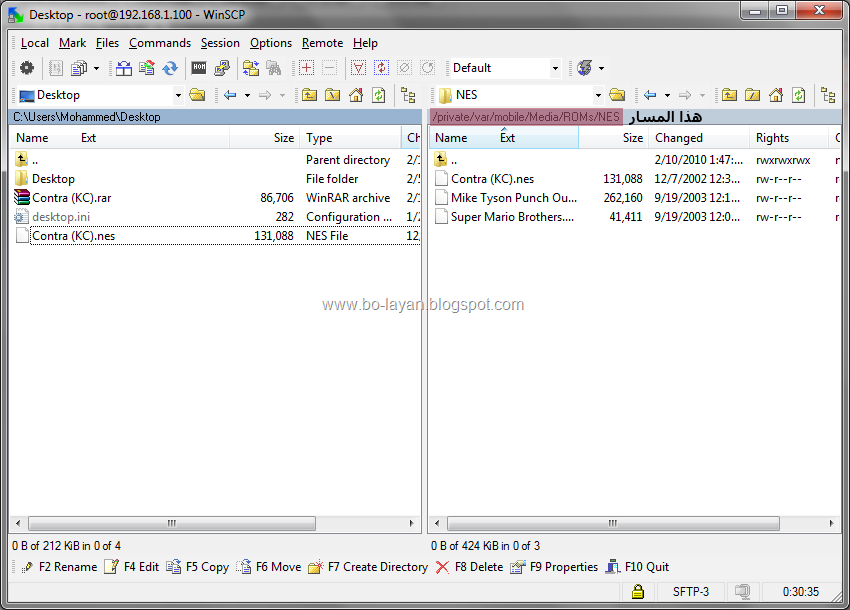
Task: Click the Compare Directories icon
Action: (124, 68)
